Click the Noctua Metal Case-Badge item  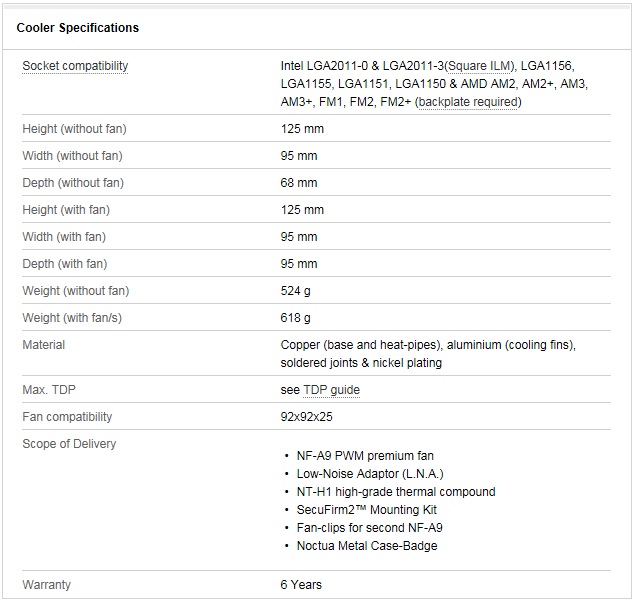367,546
